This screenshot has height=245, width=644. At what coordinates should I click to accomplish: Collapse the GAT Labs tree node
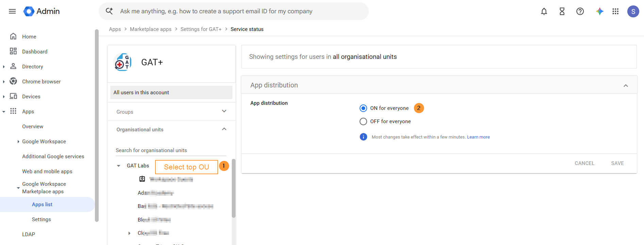click(x=118, y=166)
